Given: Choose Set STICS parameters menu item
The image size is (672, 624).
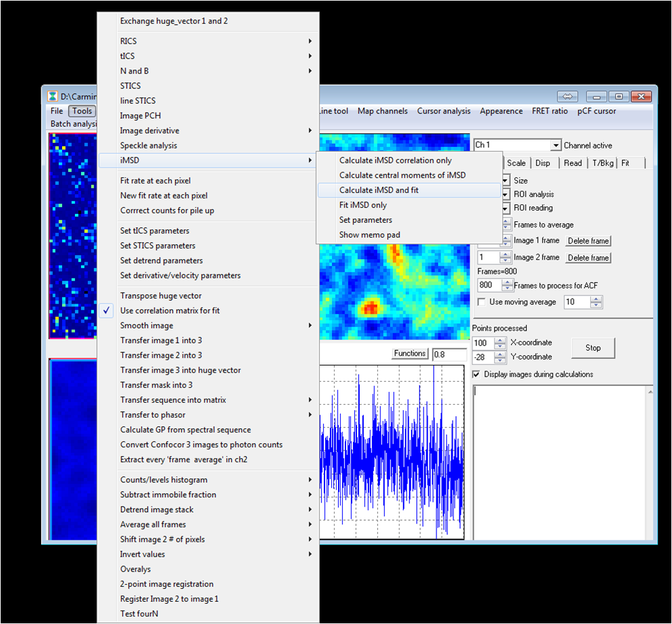Looking at the screenshot, I should 157,246.
